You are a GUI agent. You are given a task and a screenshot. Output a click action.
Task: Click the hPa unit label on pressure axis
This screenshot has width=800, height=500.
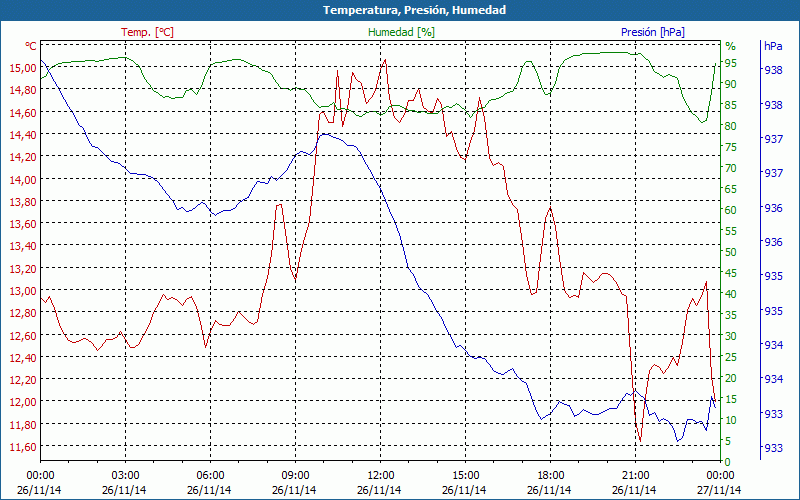[x=772, y=46]
